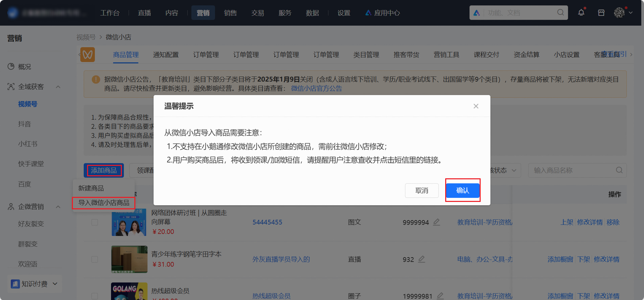The width and height of the screenshot is (644, 300).
Task: Confirm the dialog with 确认
Action: coord(463,190)
